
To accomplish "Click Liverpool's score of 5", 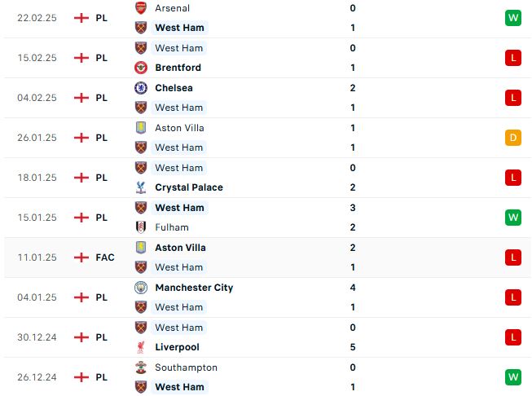I will 353,347.
